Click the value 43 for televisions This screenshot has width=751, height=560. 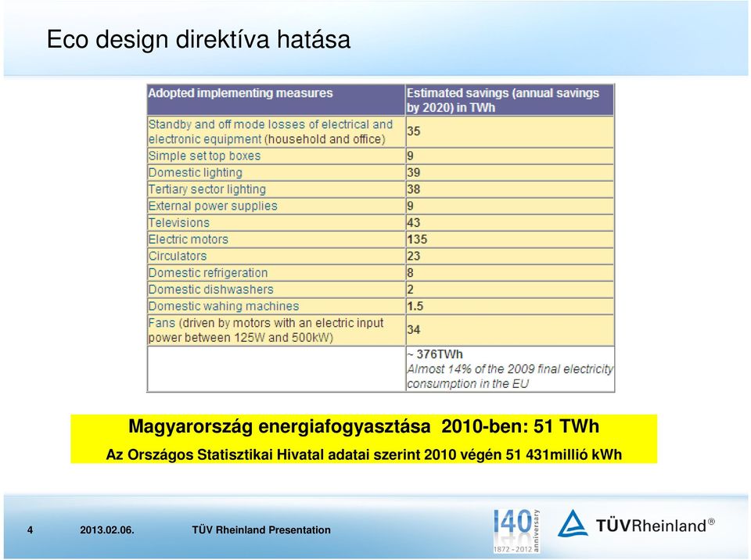[x=414, y=223]
